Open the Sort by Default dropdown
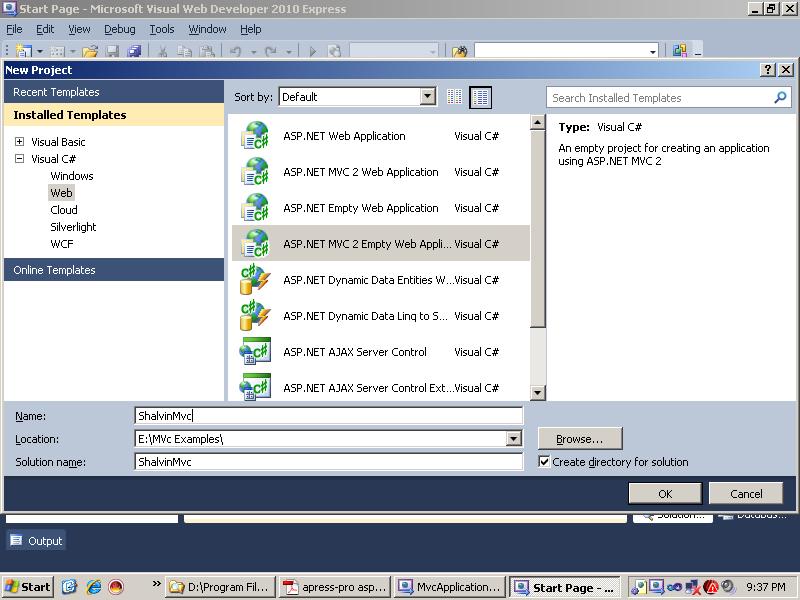The width and height of the screenshot is (800, 600). (x=428, y=96)
